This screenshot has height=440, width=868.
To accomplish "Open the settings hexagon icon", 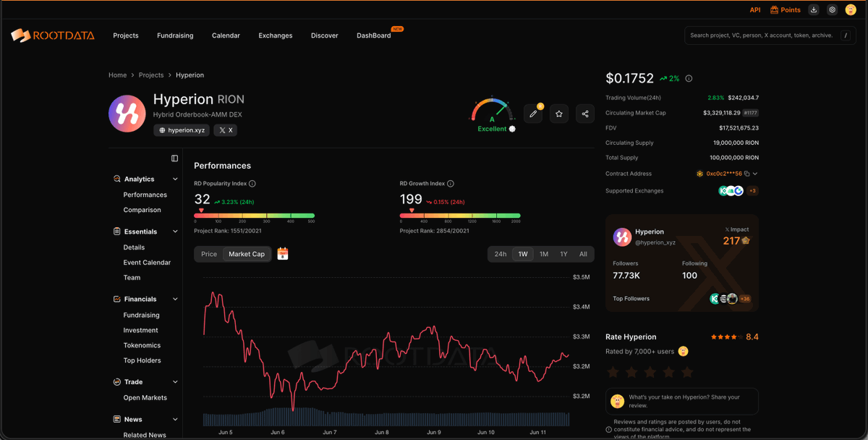I will (833, 10).
